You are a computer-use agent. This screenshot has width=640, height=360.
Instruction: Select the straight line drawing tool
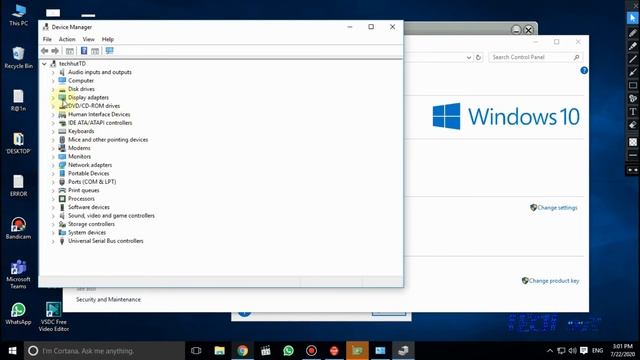tap(633, 59)
